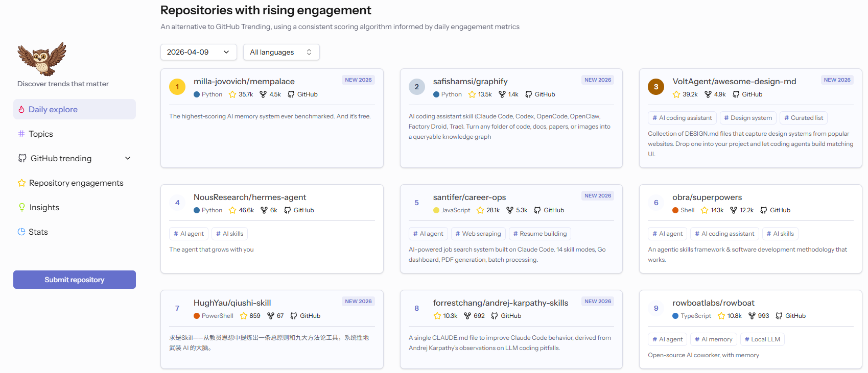
Task: Click the flame icon beside Daily explore
Action: (21, 109)
